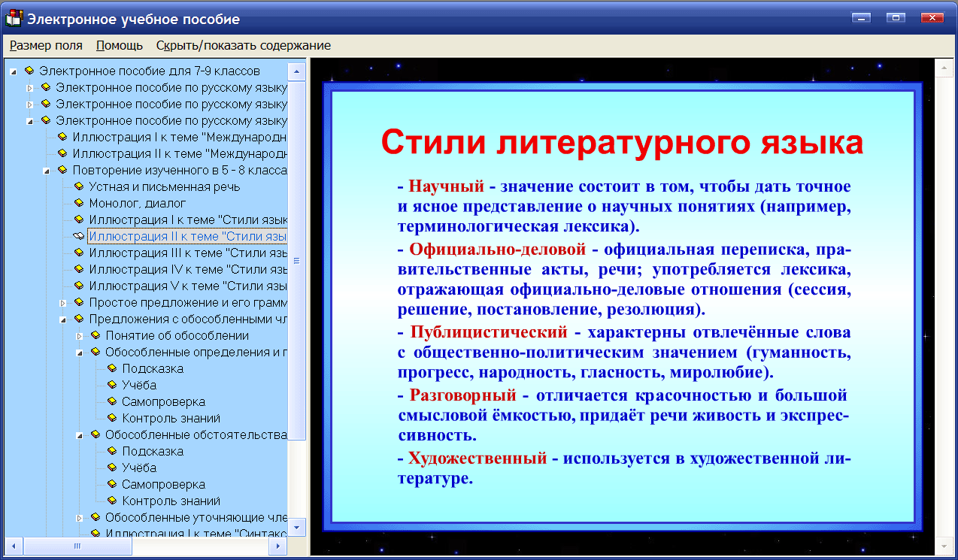
Task: Click the book icon beside "Устная и письменная речь"
Action: 79,186
